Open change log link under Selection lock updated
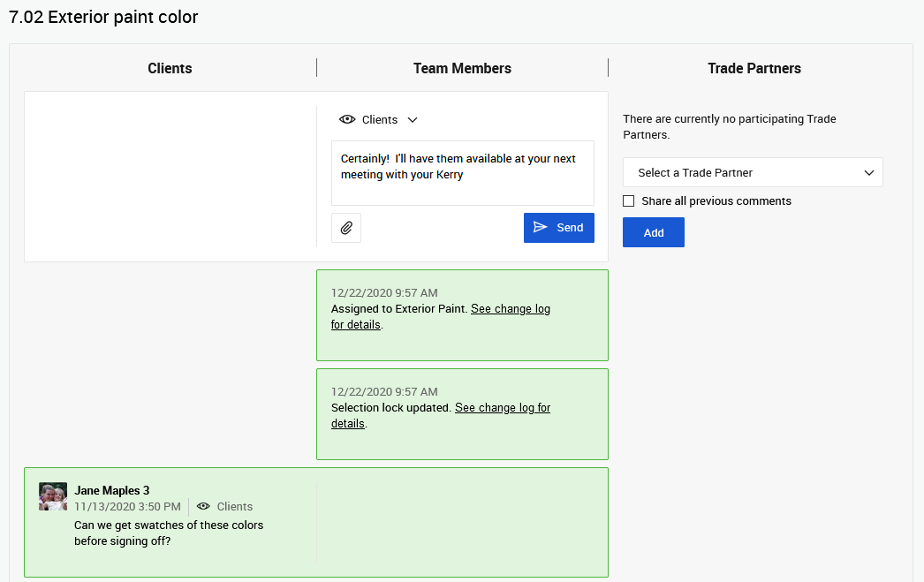Viewport: 924px width, 582px height. click(502, 408)
